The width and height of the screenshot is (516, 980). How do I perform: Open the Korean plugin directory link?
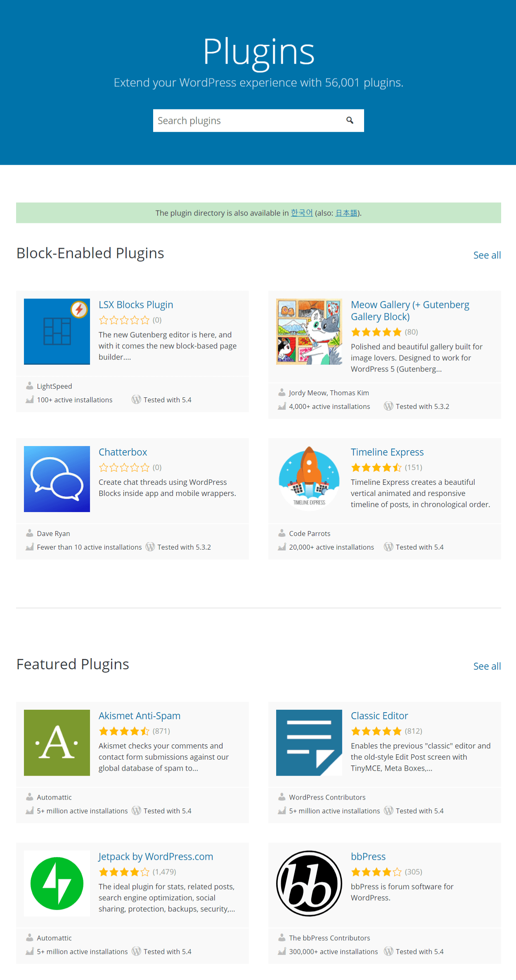(302, 213)
